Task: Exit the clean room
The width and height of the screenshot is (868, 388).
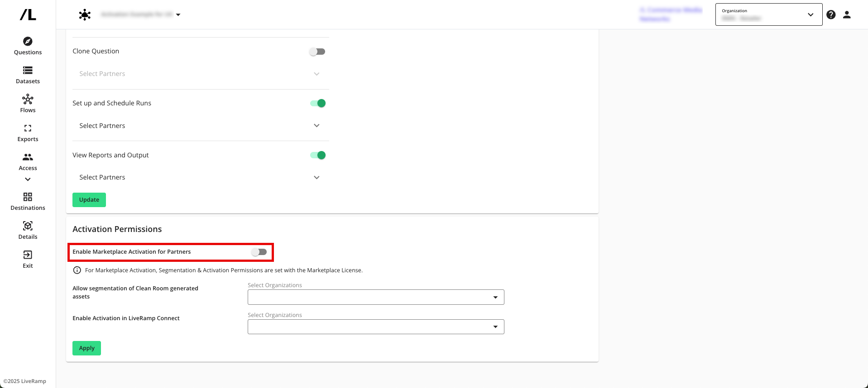Action: (x=28, y=255)
